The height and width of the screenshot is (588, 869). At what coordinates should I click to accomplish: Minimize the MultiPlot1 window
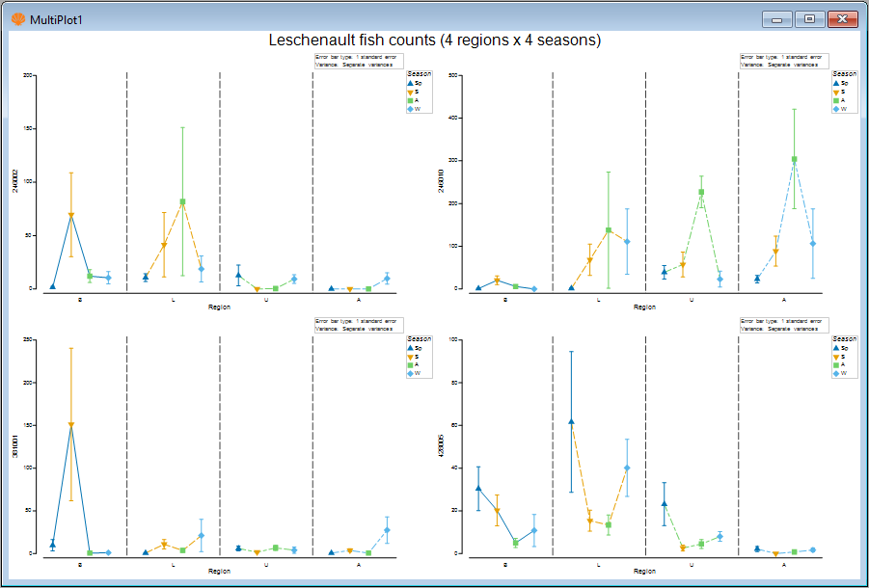tap(777, 19)
